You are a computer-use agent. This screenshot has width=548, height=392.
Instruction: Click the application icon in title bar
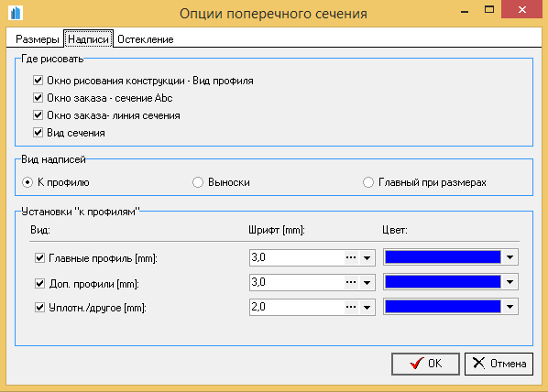tap(15, 13)
